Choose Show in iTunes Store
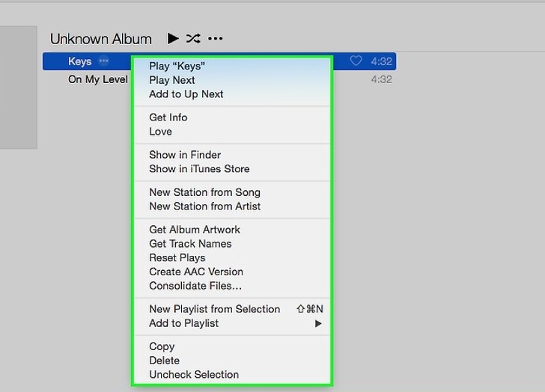The height and width of the screenshot is (392, 545). pos(232,169)
